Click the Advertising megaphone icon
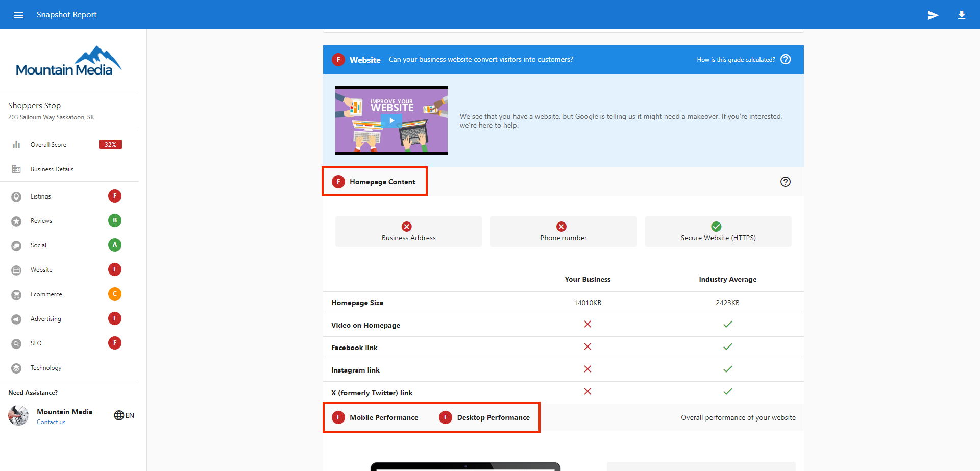Image resolution: width=980 pixels, height=471 pixels. 16,319
